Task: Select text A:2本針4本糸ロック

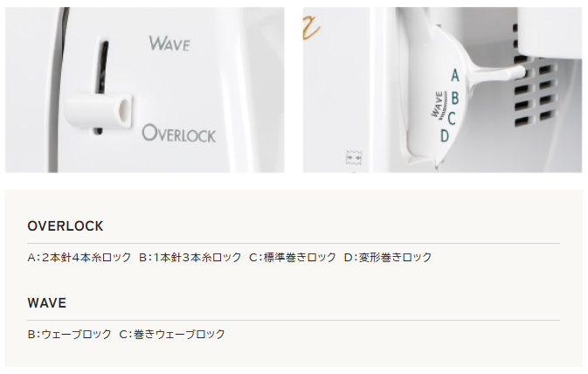Action: click(x=80, y=257)
